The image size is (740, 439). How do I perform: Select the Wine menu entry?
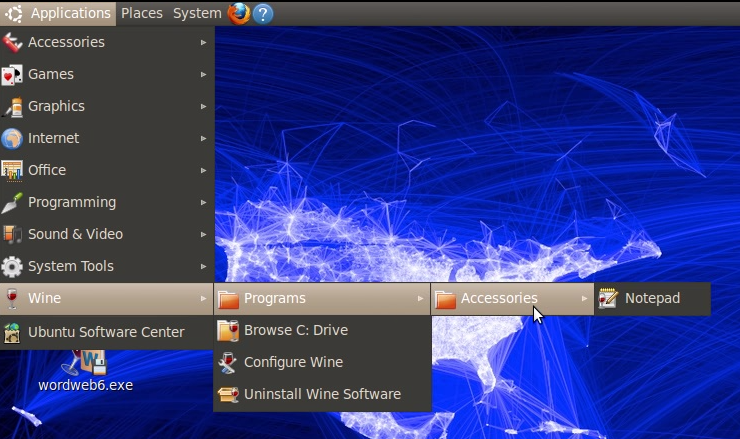(x=107, y=299)
